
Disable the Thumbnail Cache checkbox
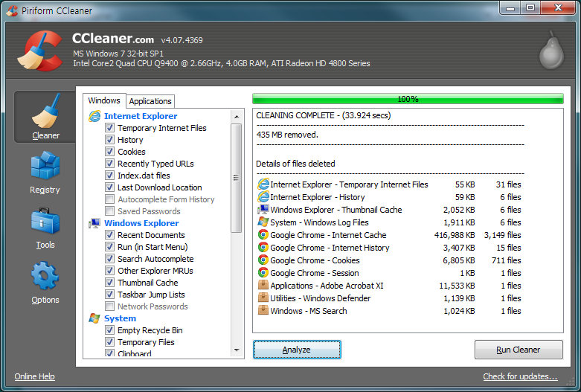(110, 283)
